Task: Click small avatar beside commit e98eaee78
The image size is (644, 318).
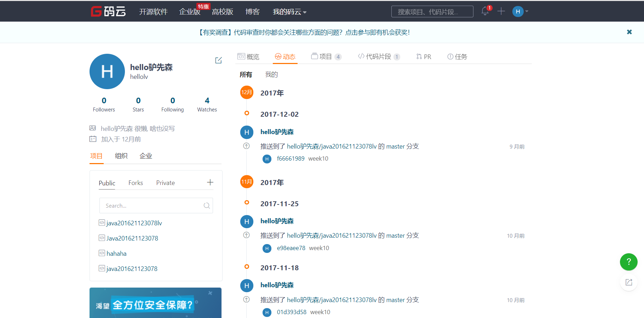Action: coord(267,248)
